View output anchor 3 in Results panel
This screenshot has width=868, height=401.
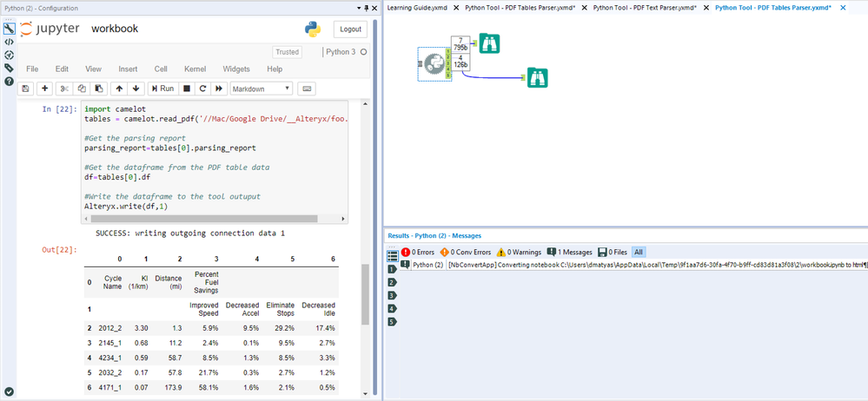pos(393,295)
